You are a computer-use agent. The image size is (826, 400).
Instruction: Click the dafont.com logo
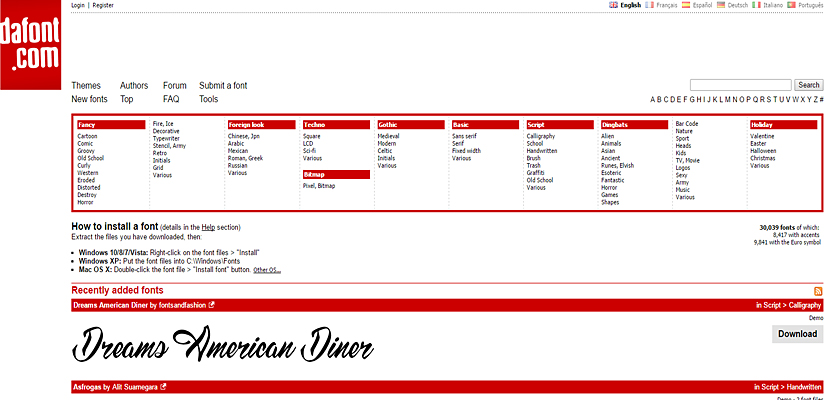31,45
